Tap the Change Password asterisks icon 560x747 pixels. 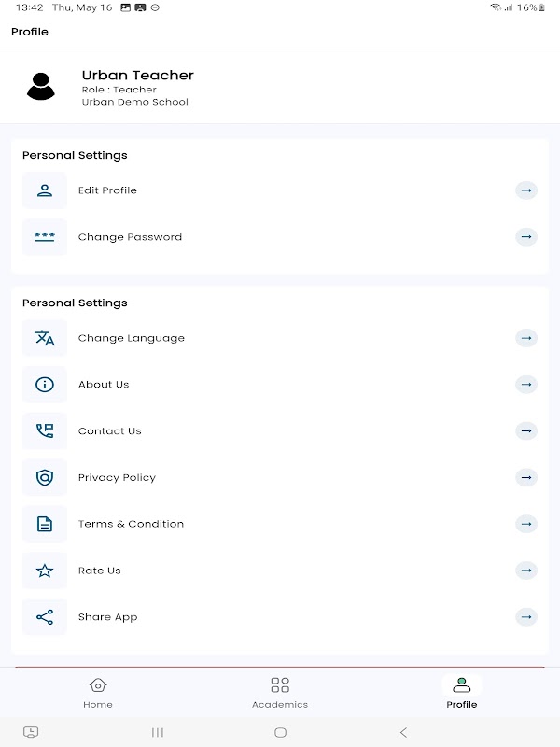click(x=45, y=237)
